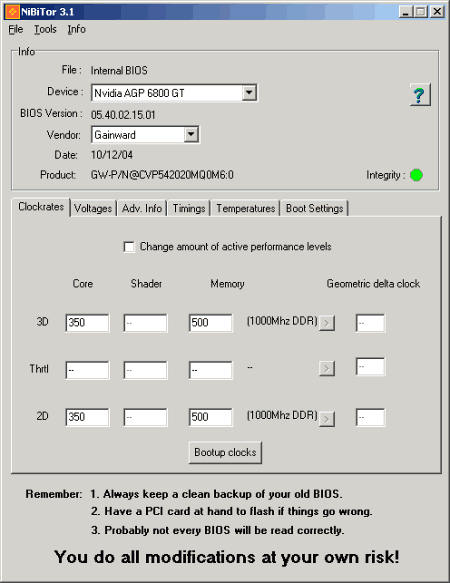Close the NiBiTor window
Viewport: 450px width, 583px height.
click(x=437, y=12)
